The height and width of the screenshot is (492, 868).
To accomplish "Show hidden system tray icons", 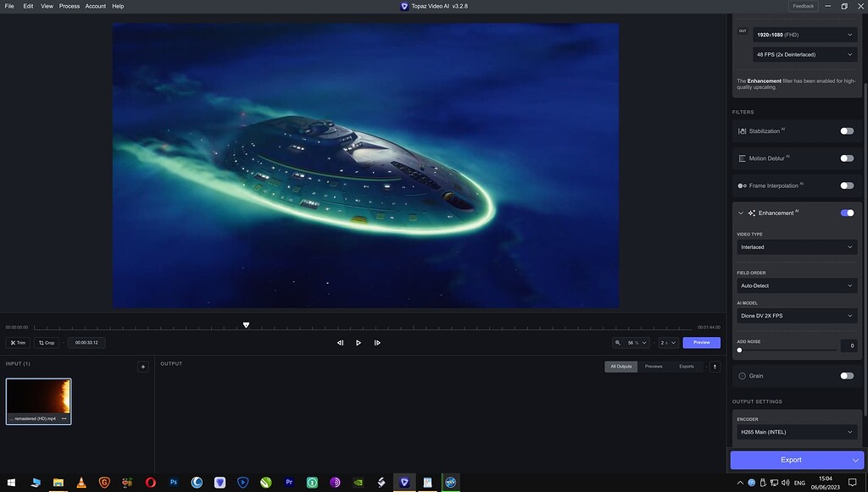I will coord(740,483).
